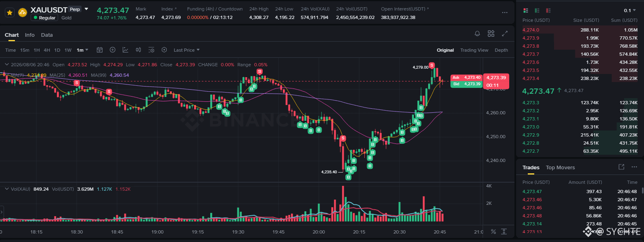Click ask price 4,274.0 in order book
The image size is (644, 242).
[x=531, y=30]
